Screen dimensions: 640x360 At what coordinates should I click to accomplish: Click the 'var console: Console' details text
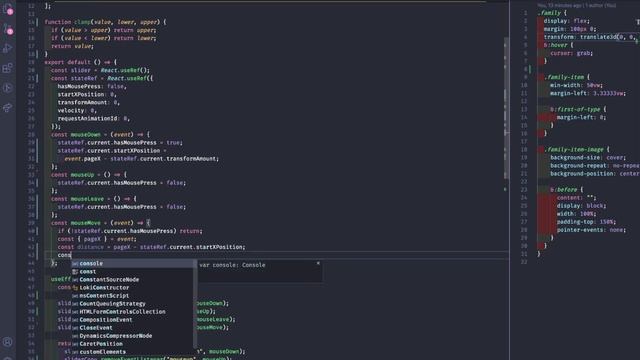click(x=232, y=265)
